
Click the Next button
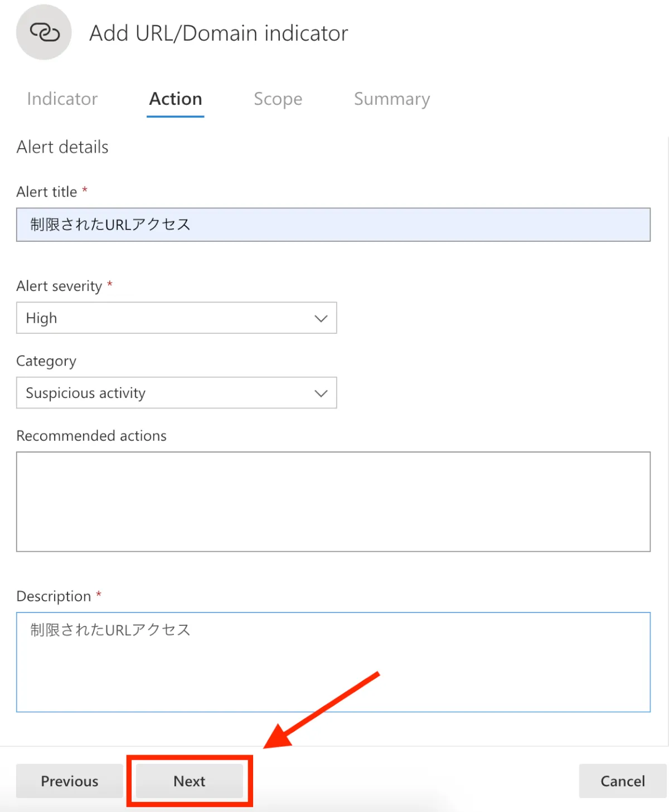pos(190,781)
